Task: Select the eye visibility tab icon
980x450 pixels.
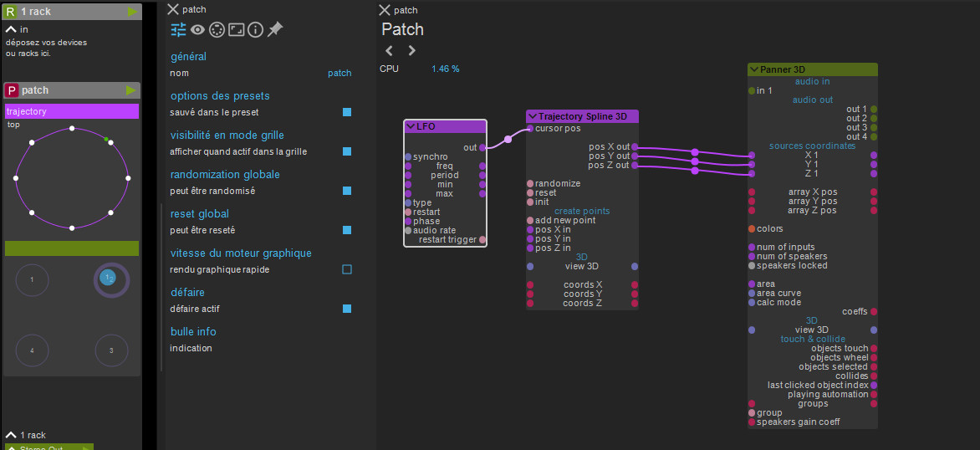Action: [x=198, y=29]
